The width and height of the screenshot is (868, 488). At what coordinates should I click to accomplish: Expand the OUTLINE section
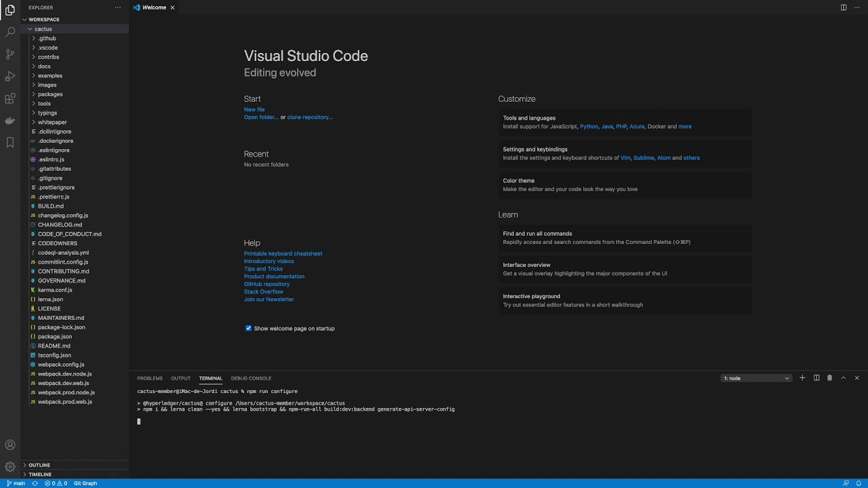point(39,465)
